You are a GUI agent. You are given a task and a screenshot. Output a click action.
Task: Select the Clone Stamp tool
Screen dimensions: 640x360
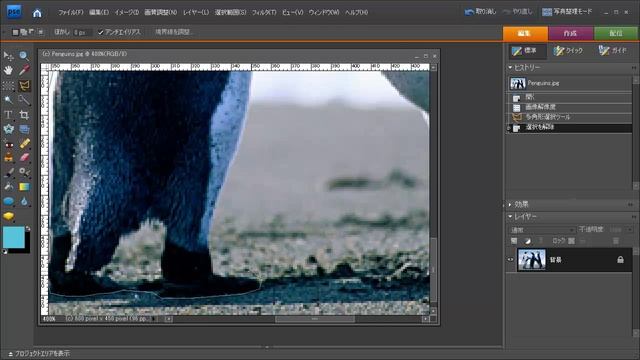8,158
